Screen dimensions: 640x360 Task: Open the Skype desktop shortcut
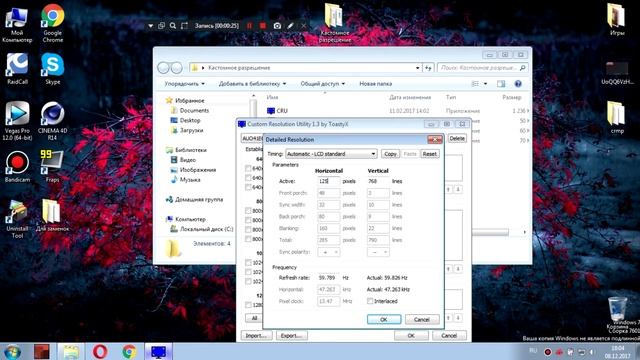53,69
